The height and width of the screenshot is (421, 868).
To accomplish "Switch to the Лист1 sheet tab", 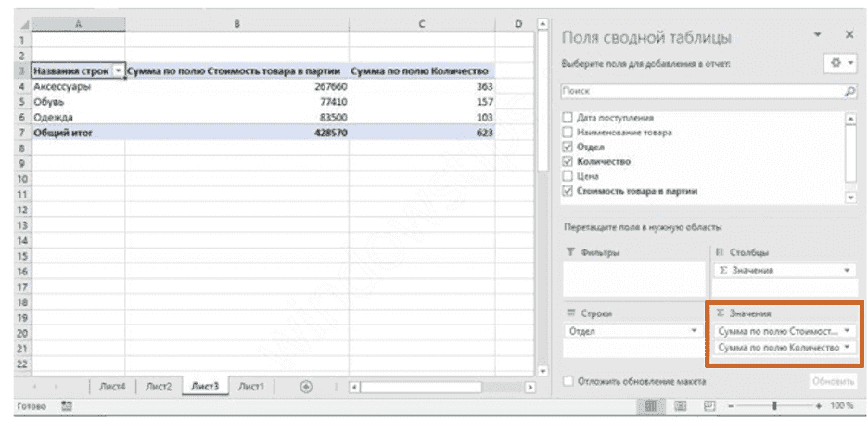I will pyautogui.click(x=250, y=387).
